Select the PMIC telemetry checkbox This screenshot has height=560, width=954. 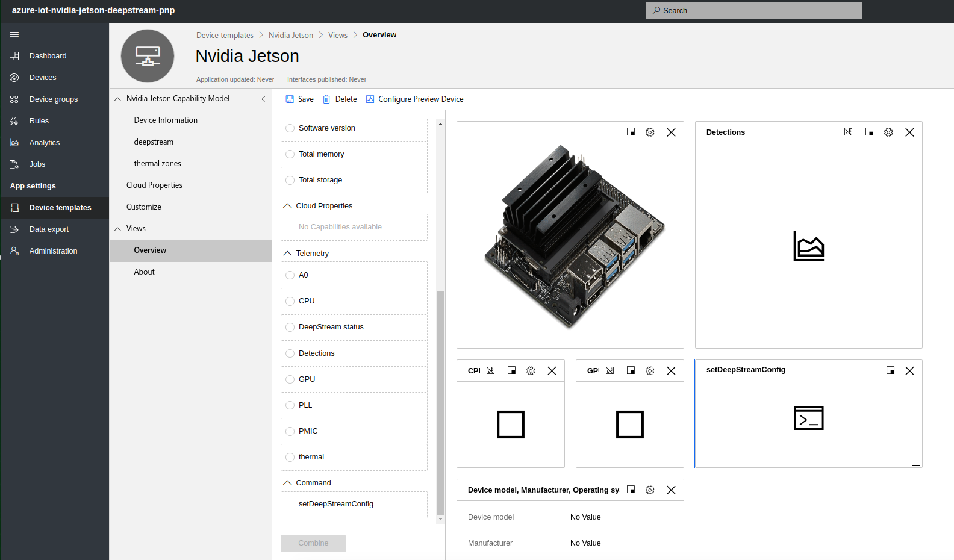(290, 431)
